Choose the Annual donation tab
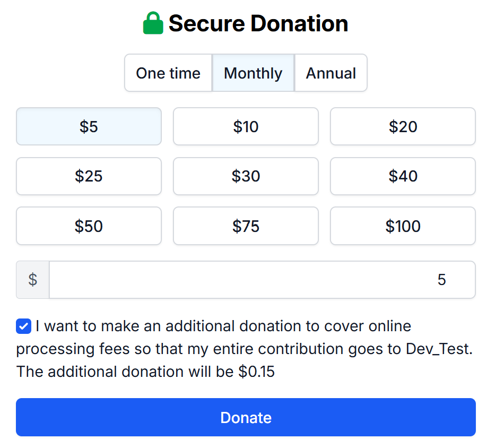 click(x=331, y=73)
